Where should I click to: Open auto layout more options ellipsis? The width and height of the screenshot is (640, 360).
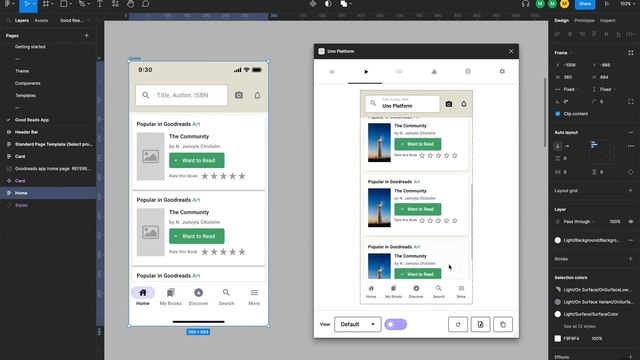point(631,146)
